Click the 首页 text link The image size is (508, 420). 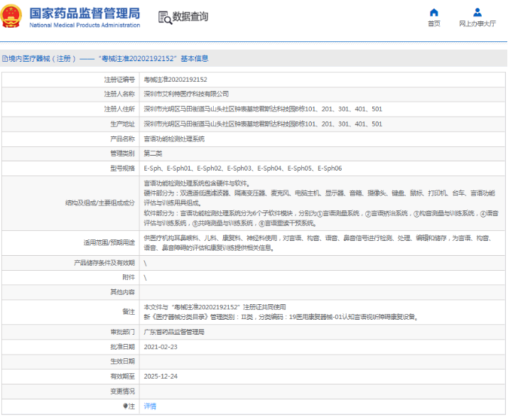(434, 23)
